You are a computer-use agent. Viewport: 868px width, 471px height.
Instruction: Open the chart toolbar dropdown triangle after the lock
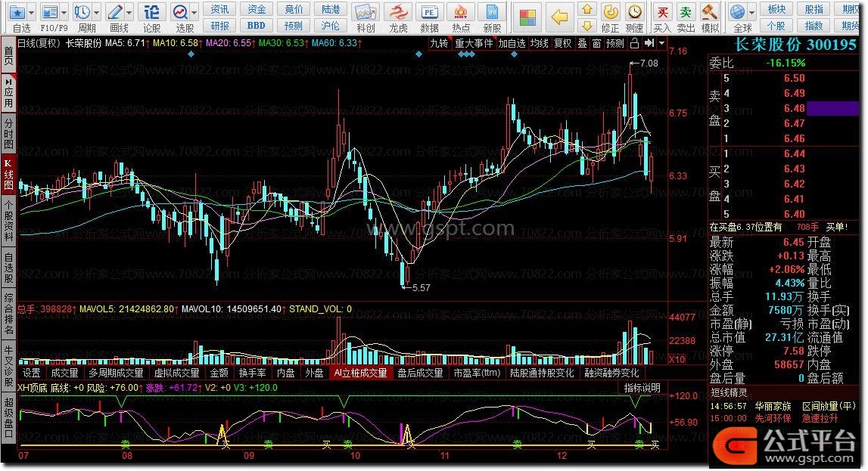[661, 43]
